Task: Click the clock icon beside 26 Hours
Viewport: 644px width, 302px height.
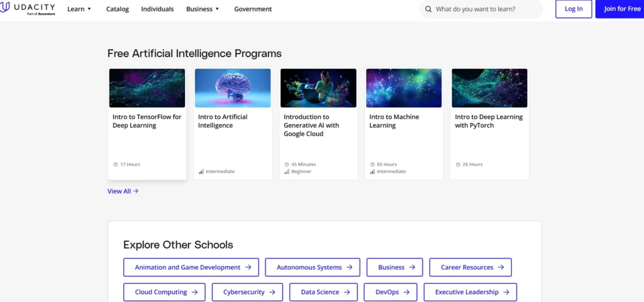Action: [x=458, y=164]
